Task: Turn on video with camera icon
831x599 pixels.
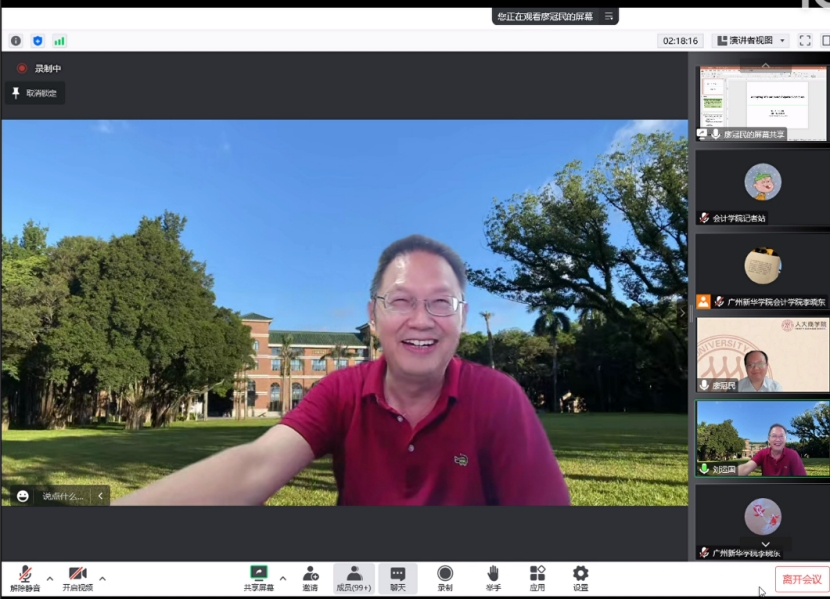Action: [x=77, y=574]
